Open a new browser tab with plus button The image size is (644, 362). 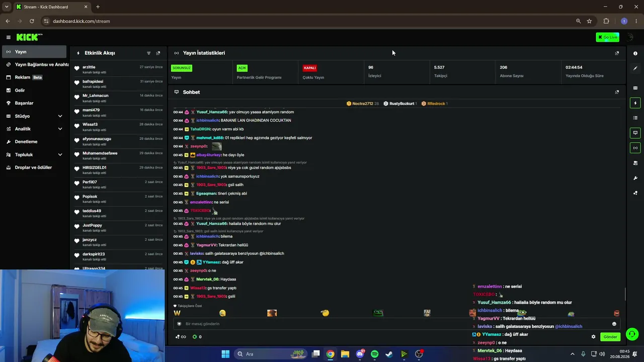(x=98, y=7)
